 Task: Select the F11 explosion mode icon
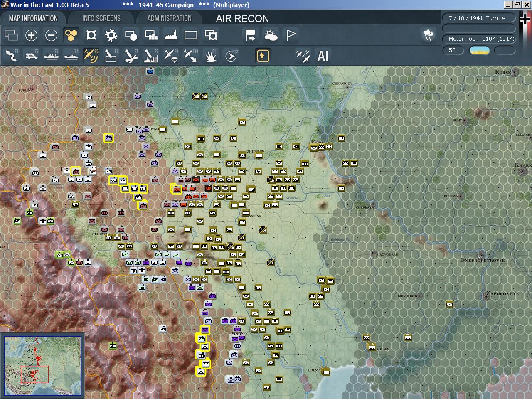click(211, 56)
